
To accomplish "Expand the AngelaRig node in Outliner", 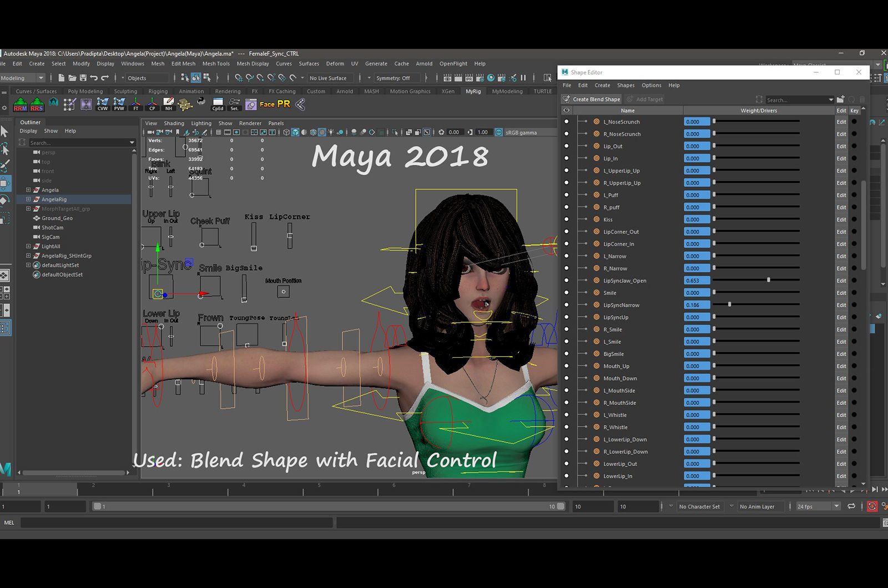I will coord(28,199).
